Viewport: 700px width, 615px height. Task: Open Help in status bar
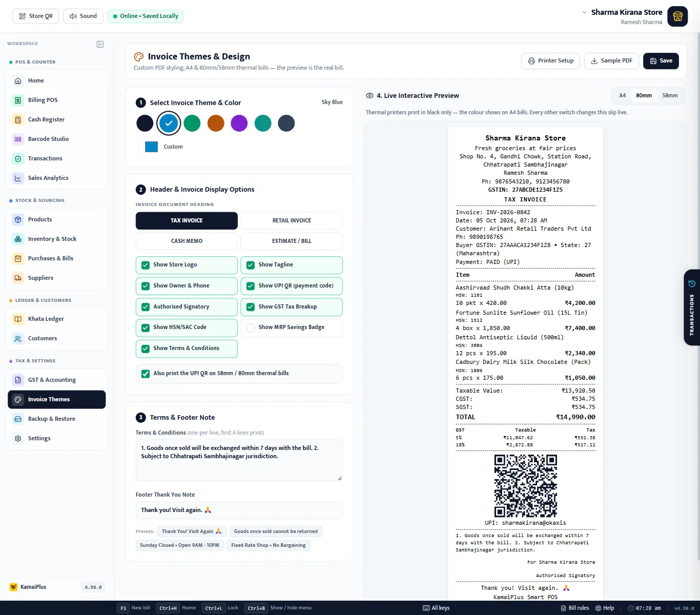[x=605, y=608]
